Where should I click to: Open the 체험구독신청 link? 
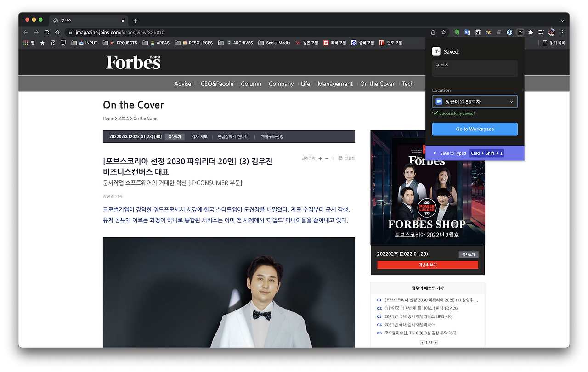272,136
